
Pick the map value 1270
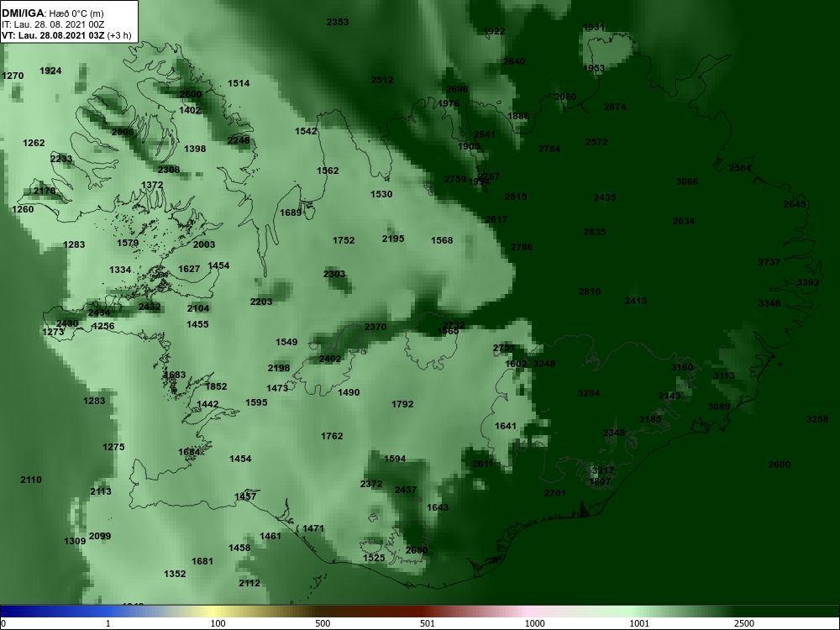tap(13, 76)
